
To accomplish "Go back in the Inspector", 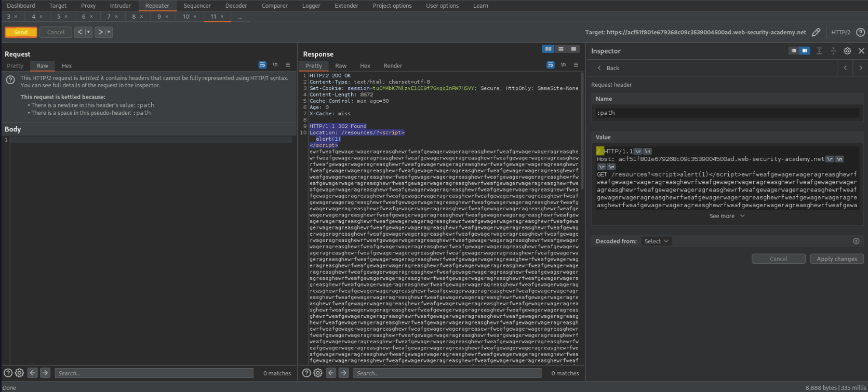I will click(608, 68).
